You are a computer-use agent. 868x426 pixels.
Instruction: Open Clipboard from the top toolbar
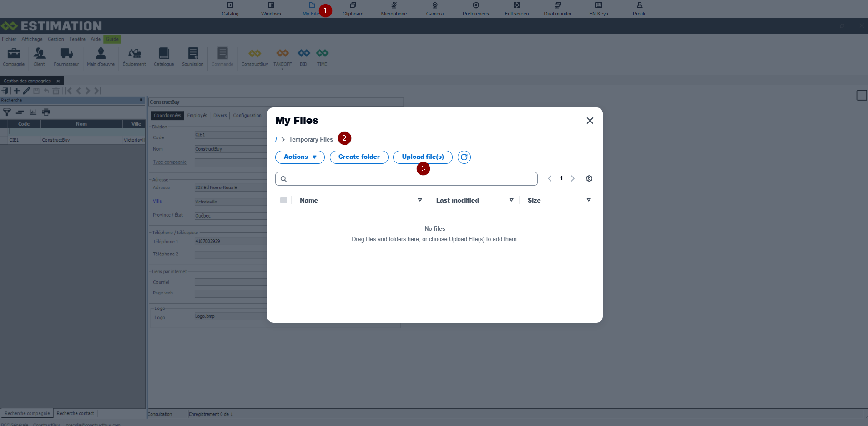point(353,9)
